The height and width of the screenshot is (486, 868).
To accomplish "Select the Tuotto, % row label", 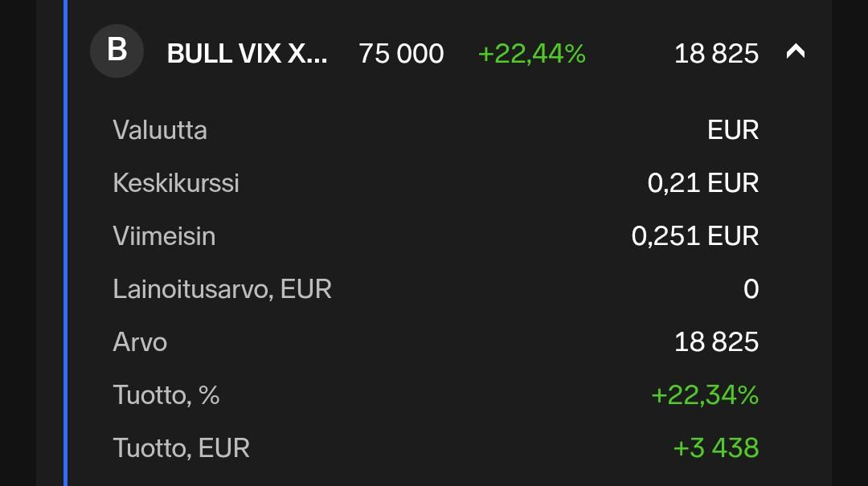I will pos(166,395).
